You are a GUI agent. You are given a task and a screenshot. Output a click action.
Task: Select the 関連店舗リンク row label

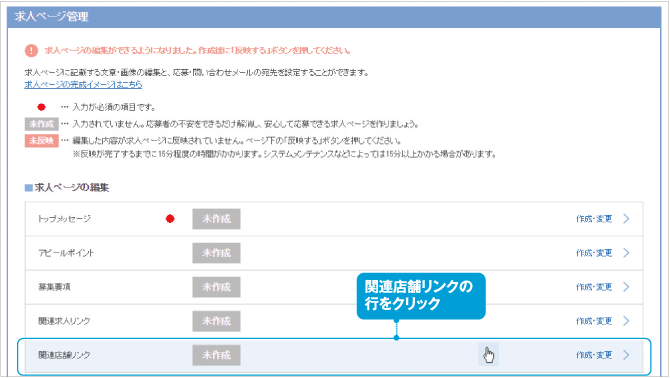point(64,355)
